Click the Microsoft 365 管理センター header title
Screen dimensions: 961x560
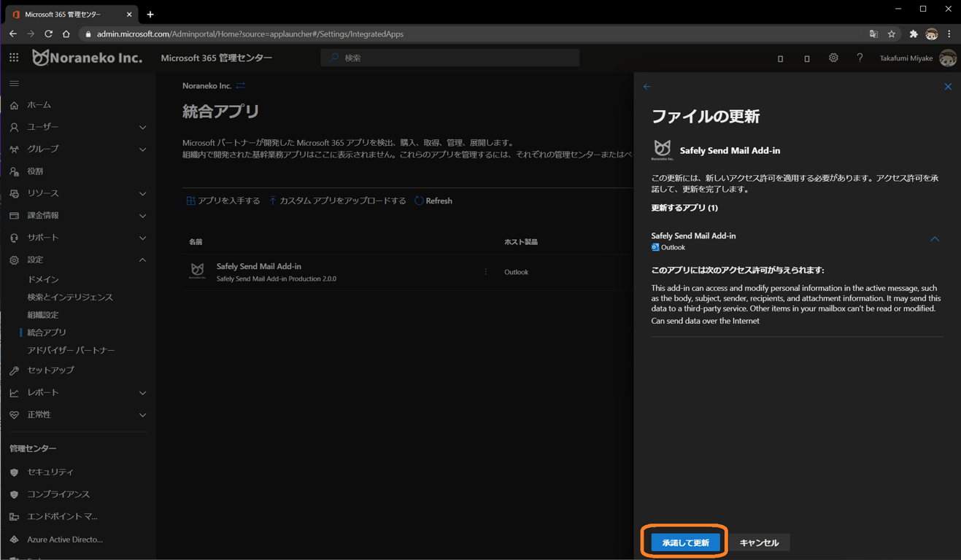coord(217,58)
